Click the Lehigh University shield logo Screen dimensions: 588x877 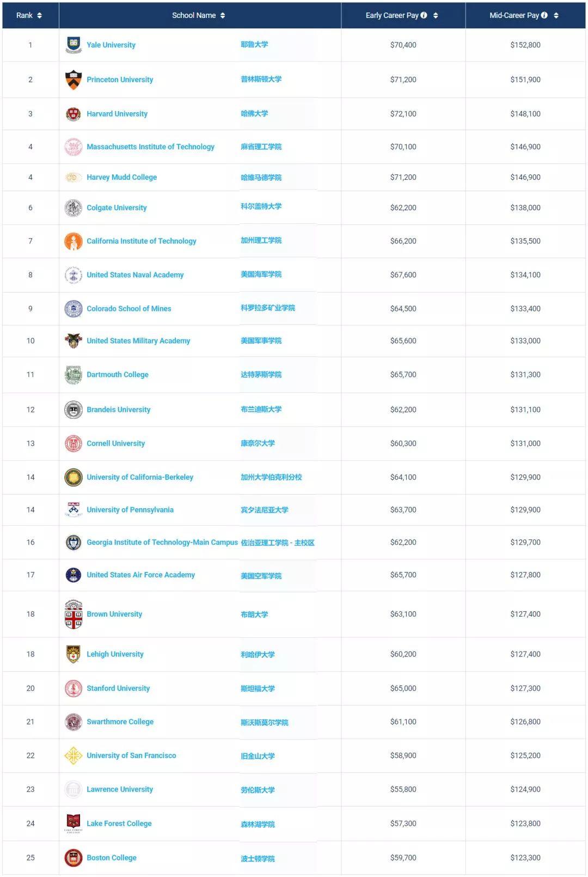pos(73,654)
